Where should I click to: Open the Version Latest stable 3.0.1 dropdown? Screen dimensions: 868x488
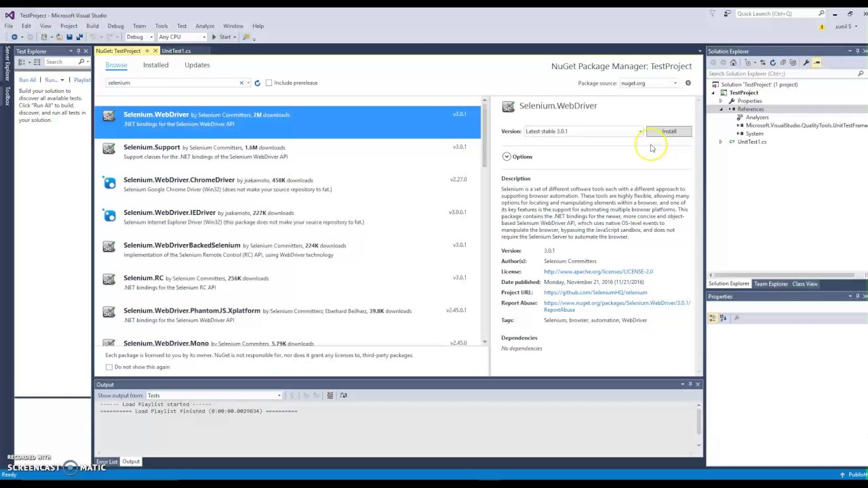[583, 131]
